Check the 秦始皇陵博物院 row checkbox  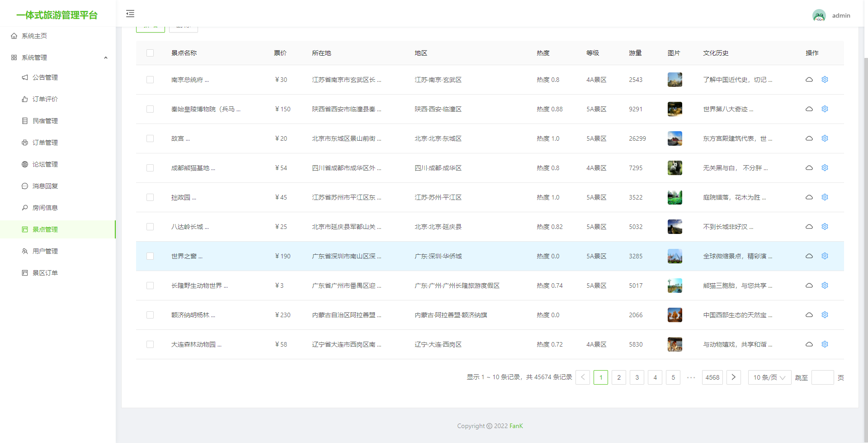tap(150, 109)
